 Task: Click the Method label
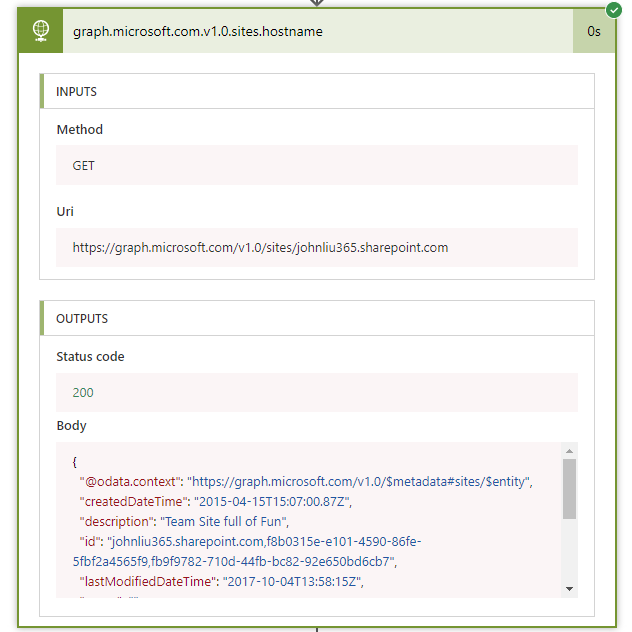tap(80, 130)
